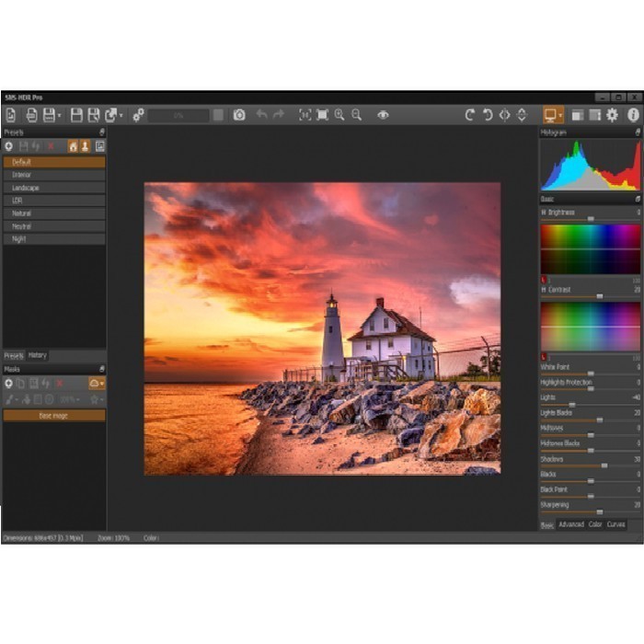
Task: Select the Neutral preset
Action: pyautogui.click(x=54, y=226)
